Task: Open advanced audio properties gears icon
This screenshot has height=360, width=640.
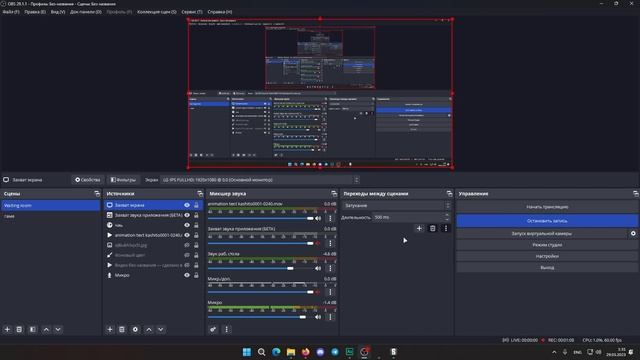Action: point(213,329)
